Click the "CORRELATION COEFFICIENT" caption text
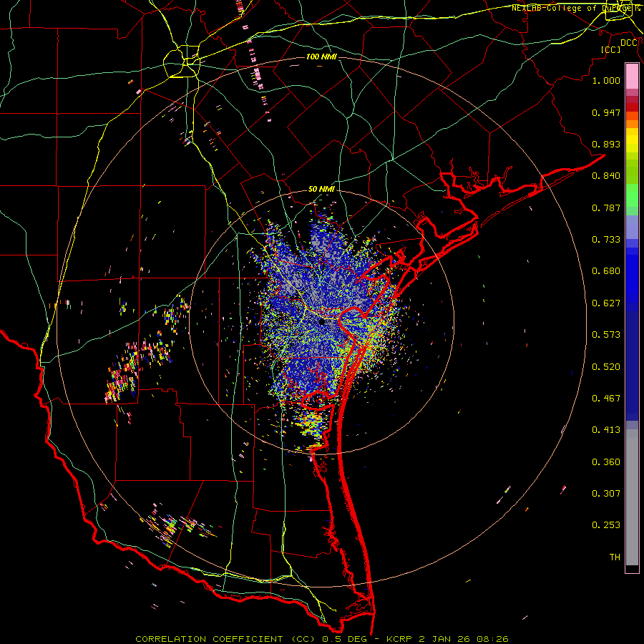 [210, 639]
